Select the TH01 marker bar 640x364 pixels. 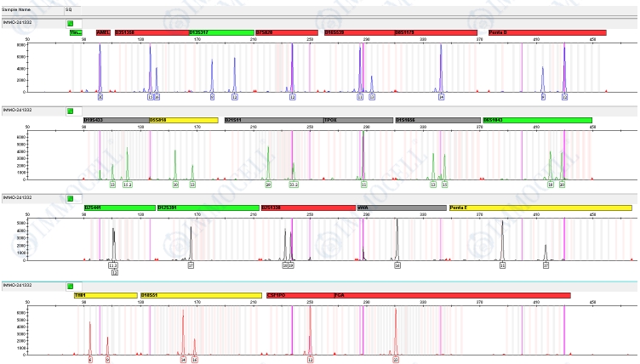click(106, 295)
